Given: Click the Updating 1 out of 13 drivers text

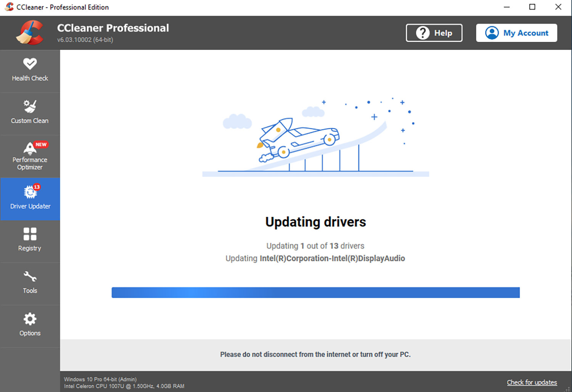Looking at the screenshot, I should click(315, 246).
